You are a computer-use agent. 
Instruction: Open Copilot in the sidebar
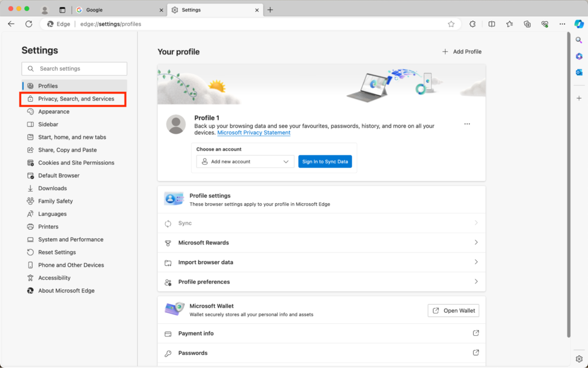click(579, 24)
